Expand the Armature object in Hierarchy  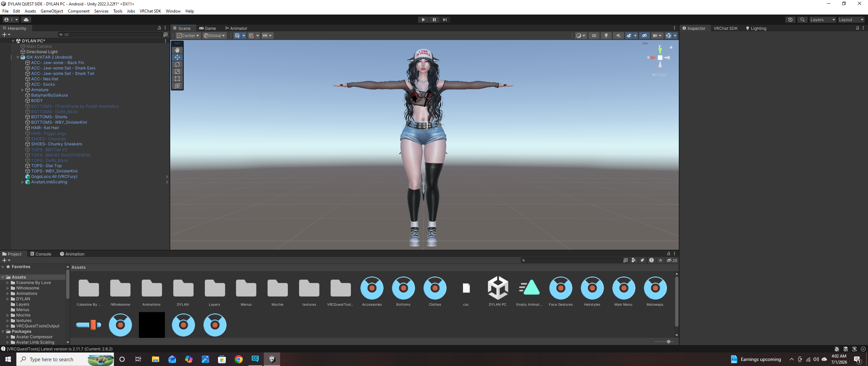pos(22,90)
